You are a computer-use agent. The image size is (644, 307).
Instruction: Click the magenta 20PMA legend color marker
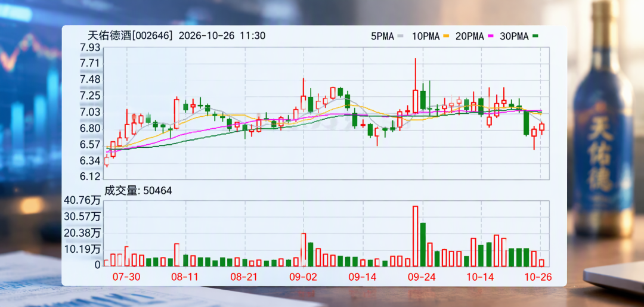pos(490,36)
